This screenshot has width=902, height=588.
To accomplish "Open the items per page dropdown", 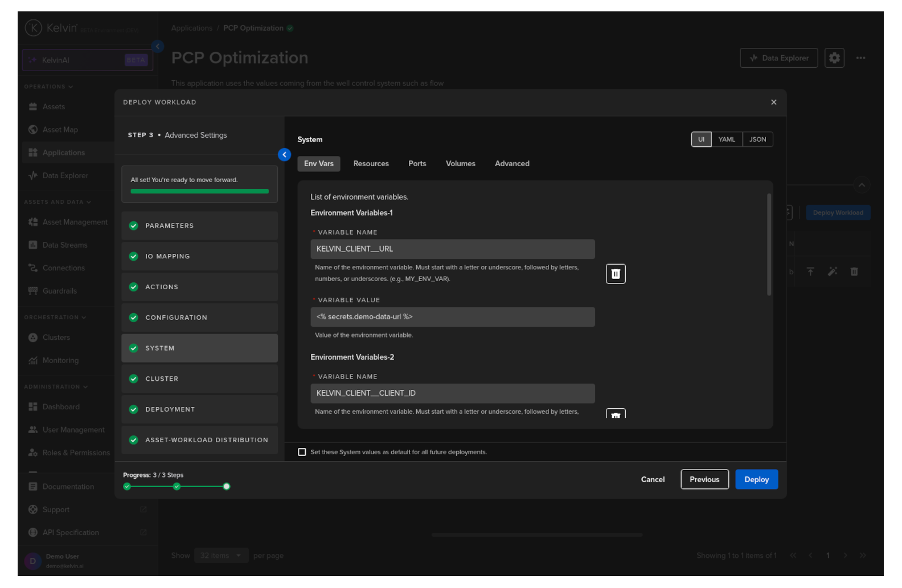I will (221, 556).
